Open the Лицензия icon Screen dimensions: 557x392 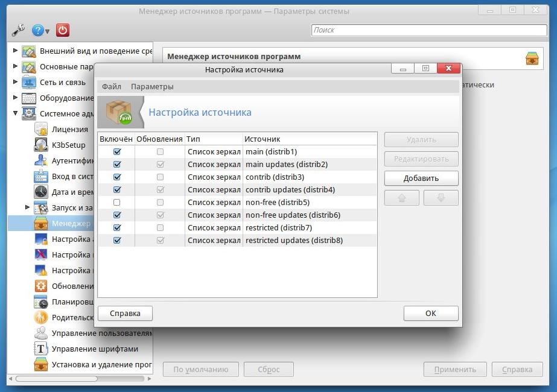coord(41,129)
